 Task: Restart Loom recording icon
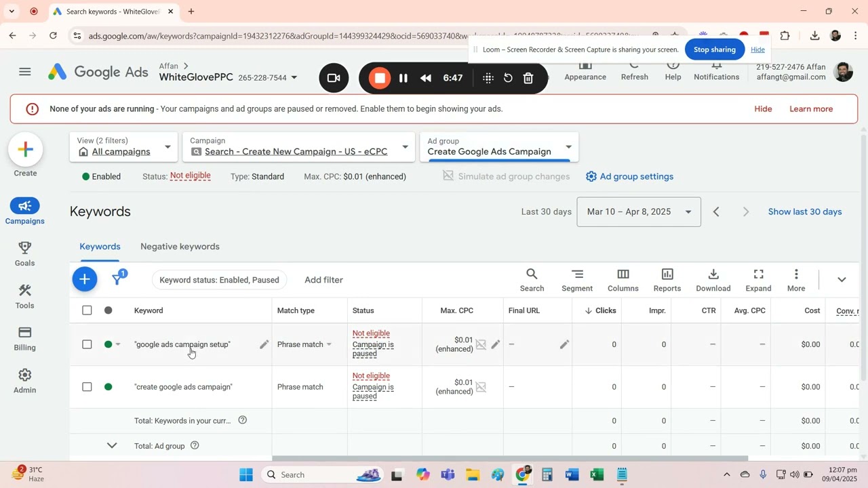[x=508, y=78]
